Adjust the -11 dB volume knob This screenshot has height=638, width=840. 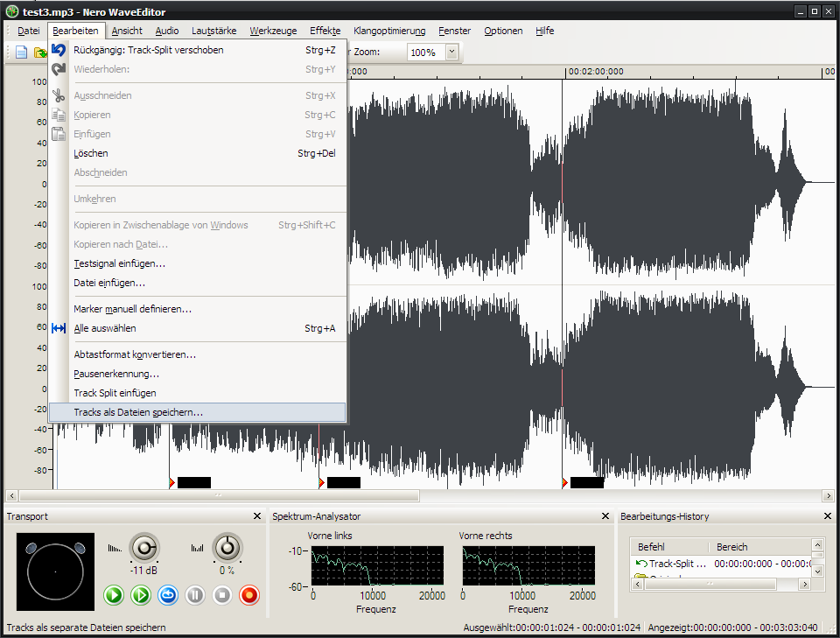point(143,549)
